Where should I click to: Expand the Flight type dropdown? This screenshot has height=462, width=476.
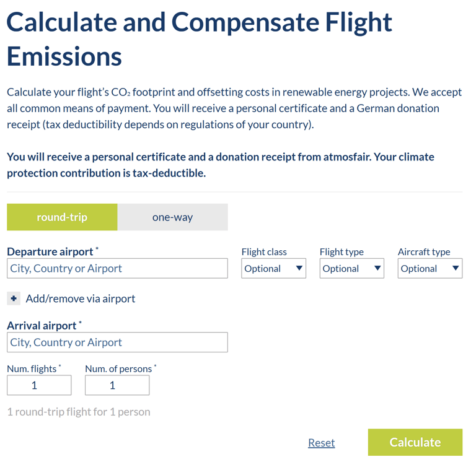click(x=351, y=268)
